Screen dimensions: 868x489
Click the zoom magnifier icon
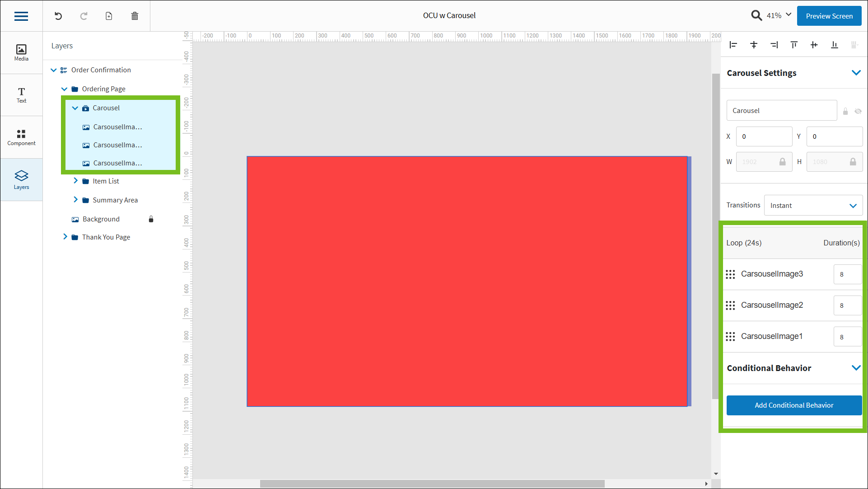pyautogui.click(x=756, y=15)
